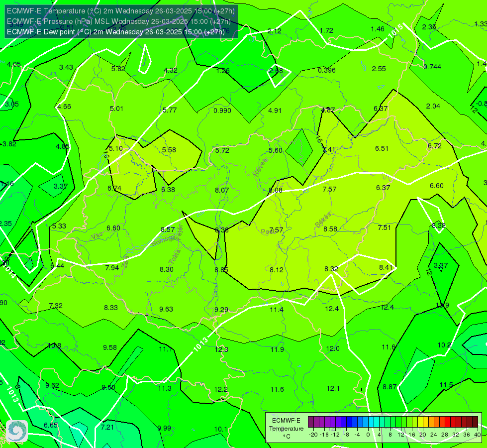The image size is (487, 448).
Task: Select the ECMWF-E Dew point 2m layer title
Action: pyautogui.click(x=115, y=32)
